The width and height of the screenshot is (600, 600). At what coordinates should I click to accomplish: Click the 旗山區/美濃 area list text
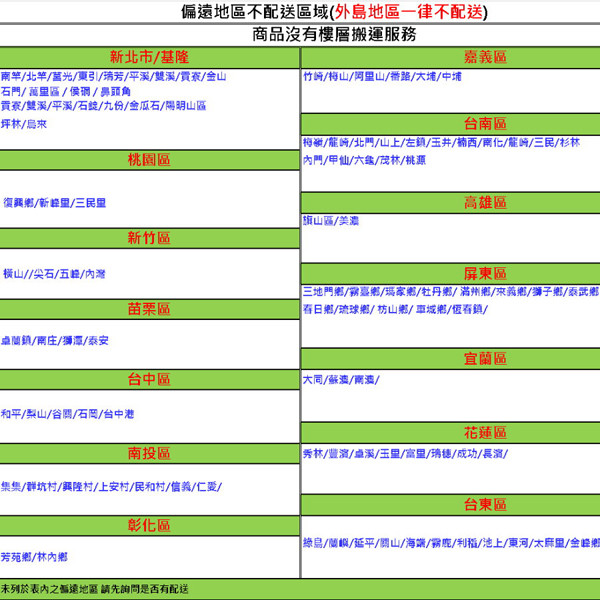pyautogui.click(x=331, y=220)
